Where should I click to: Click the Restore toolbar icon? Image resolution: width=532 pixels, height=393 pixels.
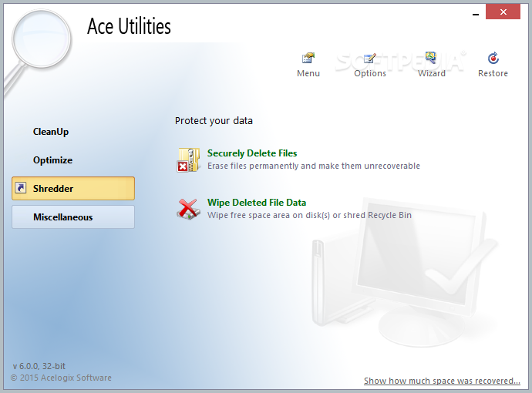click(493, 58)
